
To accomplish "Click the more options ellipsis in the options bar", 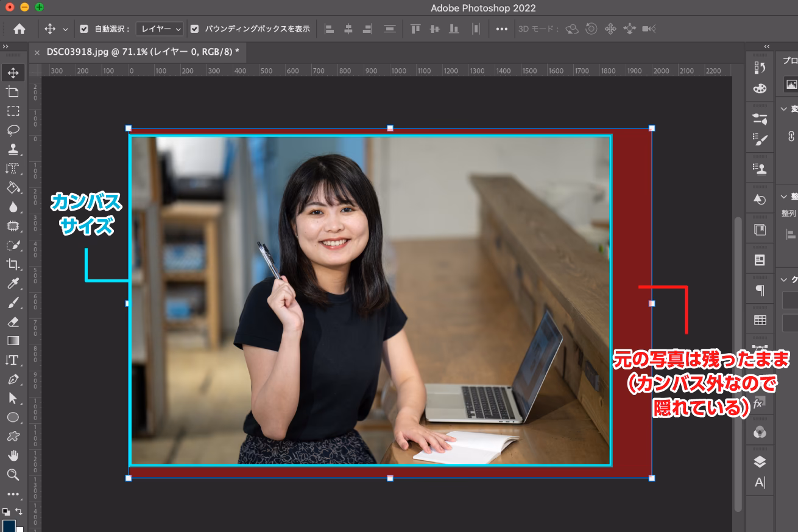I will 501,28.
